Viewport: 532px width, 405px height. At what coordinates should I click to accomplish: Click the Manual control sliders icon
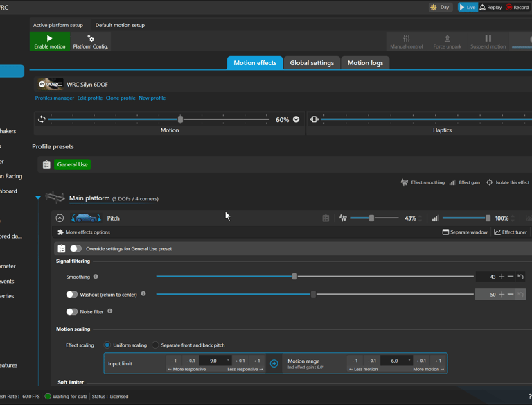tap(407, 38)
